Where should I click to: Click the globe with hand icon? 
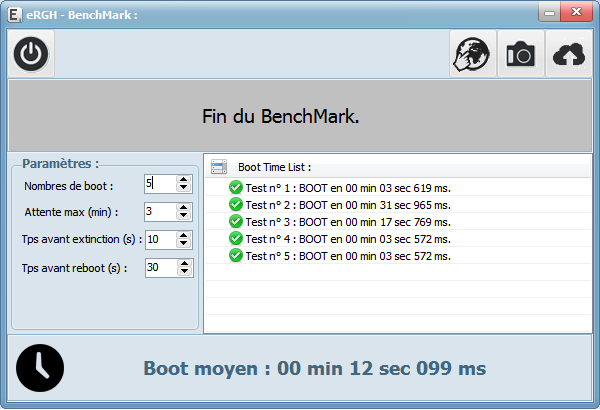pos(471,55)
